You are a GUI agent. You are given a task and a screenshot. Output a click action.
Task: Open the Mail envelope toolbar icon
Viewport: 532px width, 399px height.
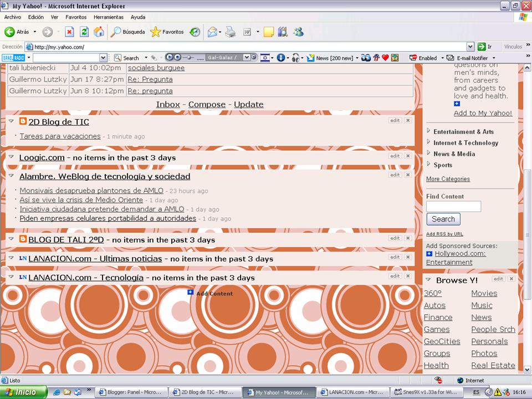point(212,32)
